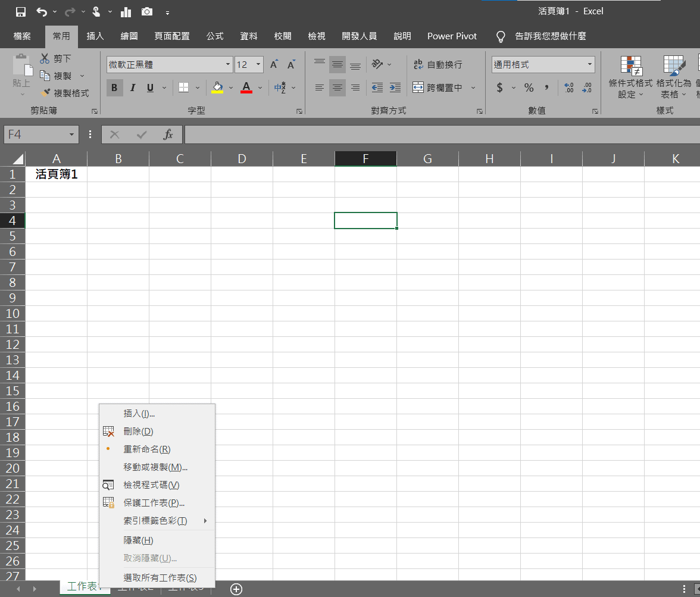
Task: Open Format as Table (格式化為表格)
Action: [x=673, y=76]
